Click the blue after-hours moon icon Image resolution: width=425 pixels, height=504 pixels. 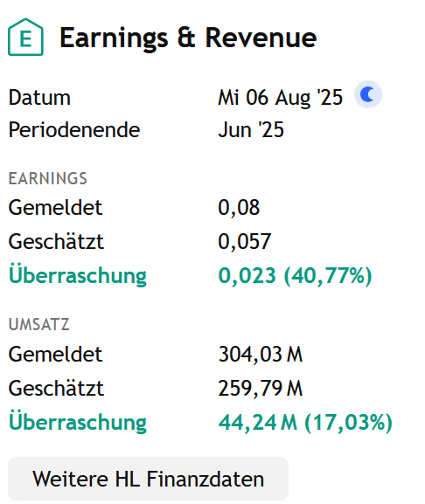pyautogui.click(x=368, y=94)
